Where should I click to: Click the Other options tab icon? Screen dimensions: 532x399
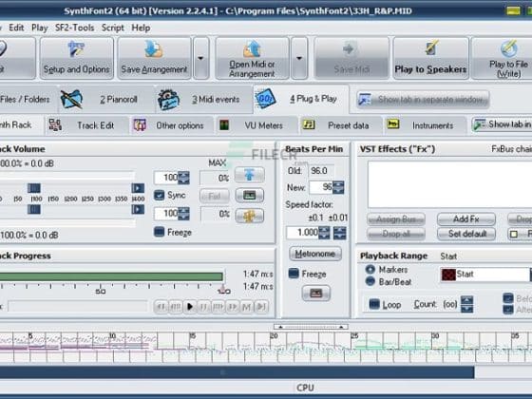pos(140,125)
